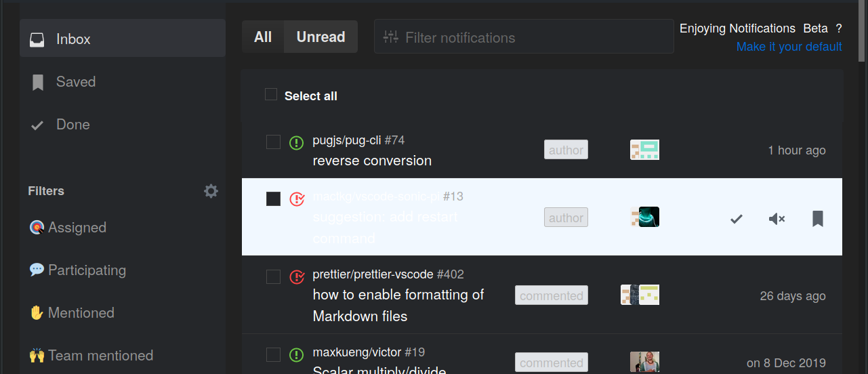Screen dimensions: 868x374
Task: Check the prettier-vscode #402 notification checkbox
Action: pyautogui.click(x=273, y=276)
